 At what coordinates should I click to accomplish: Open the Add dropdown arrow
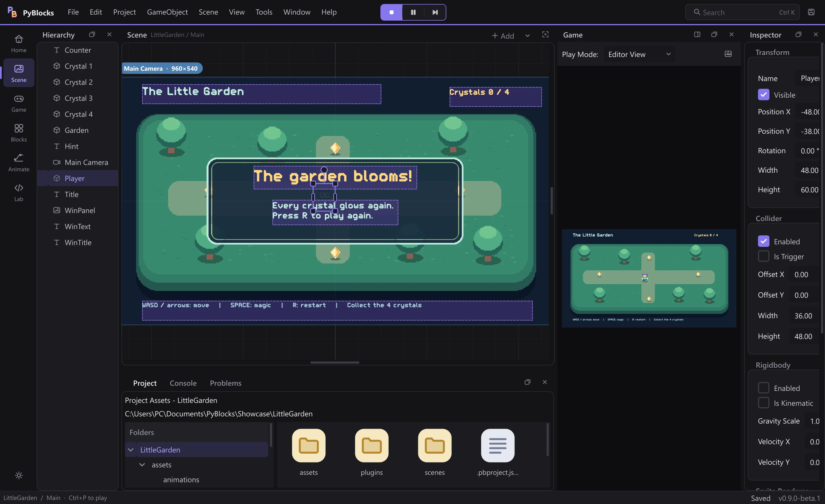[528, 36]
